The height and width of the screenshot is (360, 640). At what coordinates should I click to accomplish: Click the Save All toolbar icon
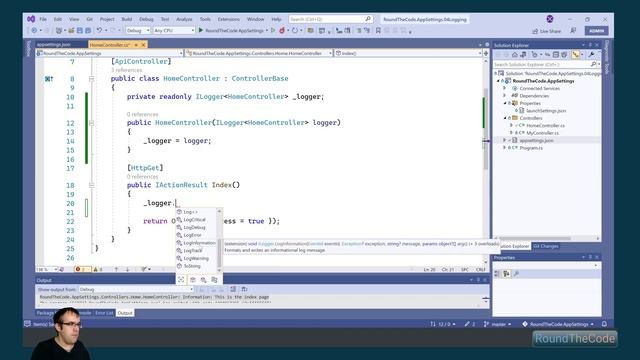click(x=88, y=31)
